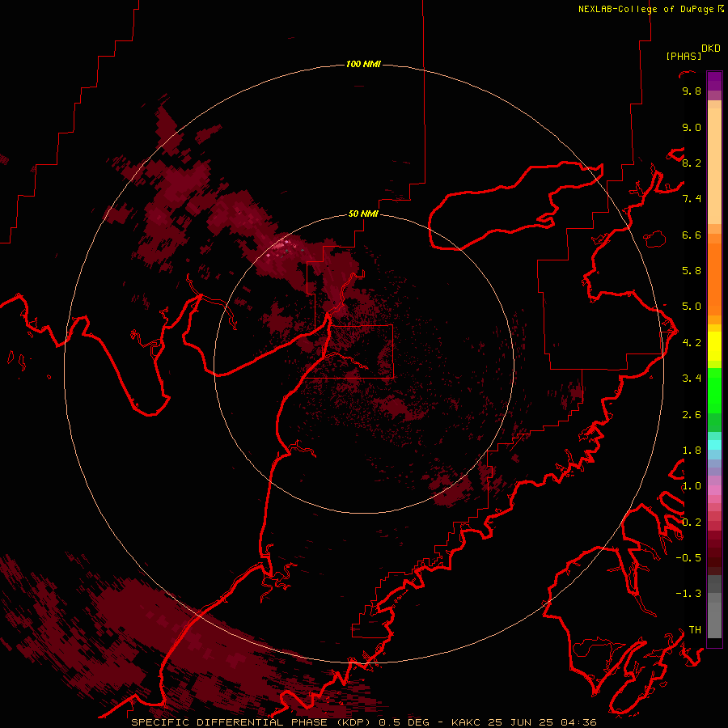Click the -0.5 scale value

(688, 558)
